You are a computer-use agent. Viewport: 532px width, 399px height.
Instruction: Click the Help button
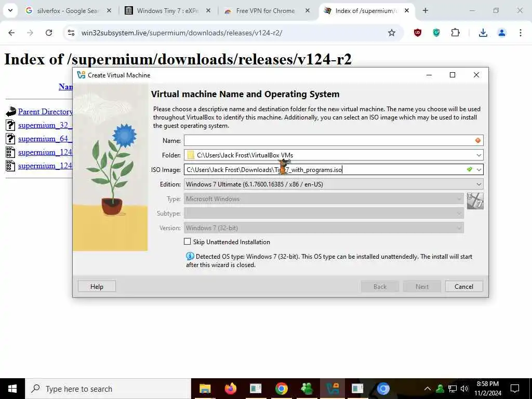(97, 287)
